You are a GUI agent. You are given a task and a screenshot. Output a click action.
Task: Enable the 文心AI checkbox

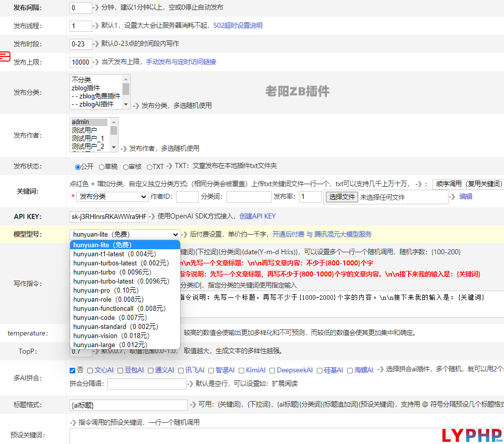(x=90, y=370)
